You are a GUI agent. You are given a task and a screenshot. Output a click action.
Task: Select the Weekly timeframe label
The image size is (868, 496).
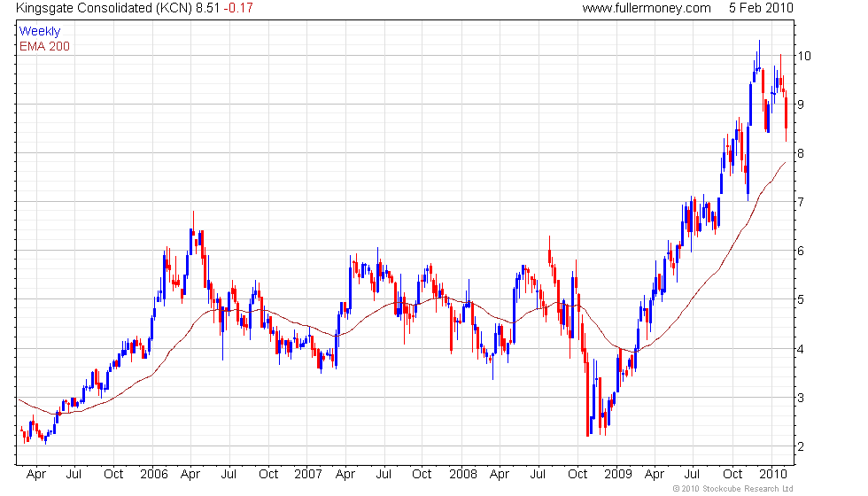pyautogui.click(x=39, y=32)
